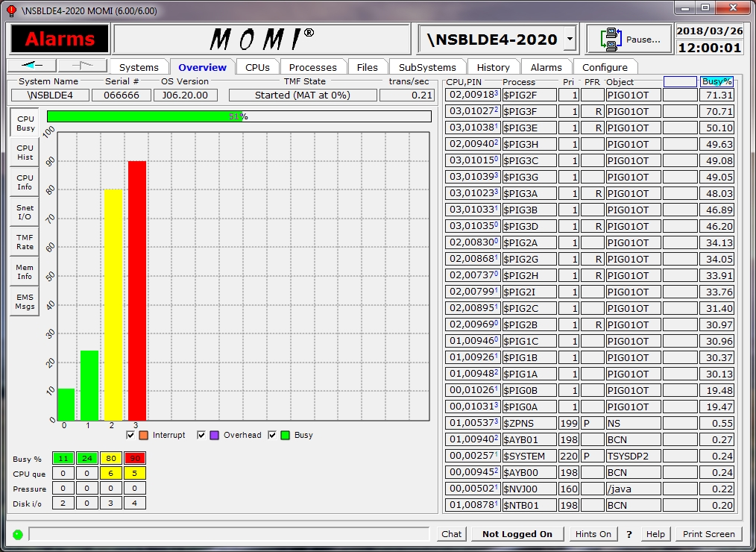Click the forward arrow navigation icon

point(82,66)
